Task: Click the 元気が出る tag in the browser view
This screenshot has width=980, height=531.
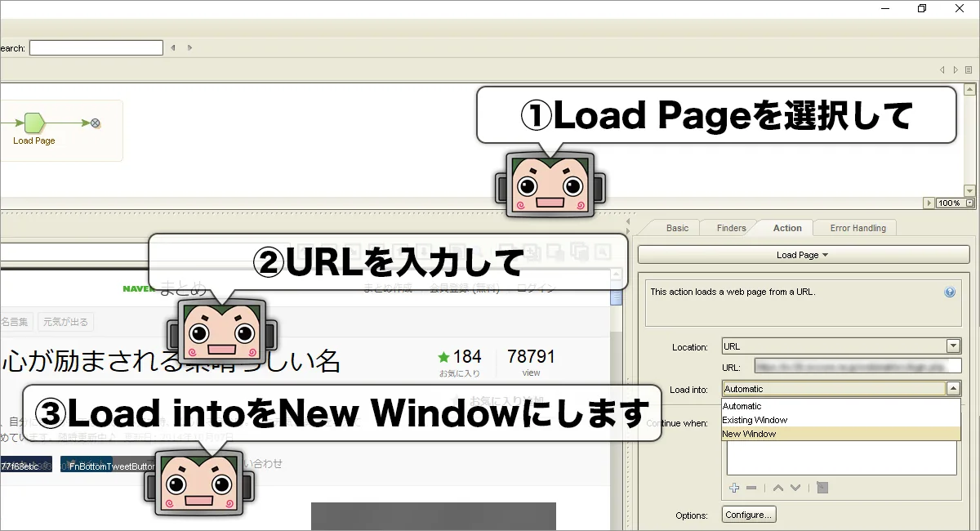Action: pos(66,322)
